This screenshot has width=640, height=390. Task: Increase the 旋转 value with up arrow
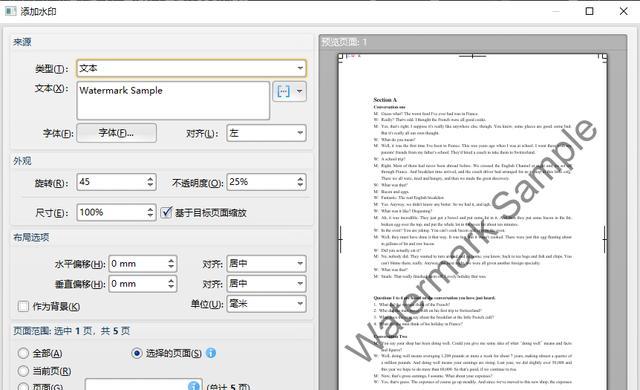click(x=151, y=178)
